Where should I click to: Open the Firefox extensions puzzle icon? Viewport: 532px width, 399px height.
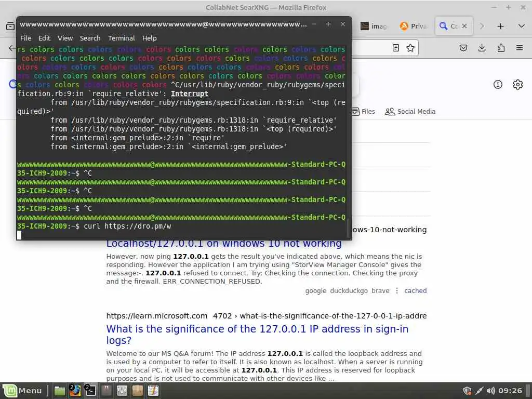click(x=501, y=48)
